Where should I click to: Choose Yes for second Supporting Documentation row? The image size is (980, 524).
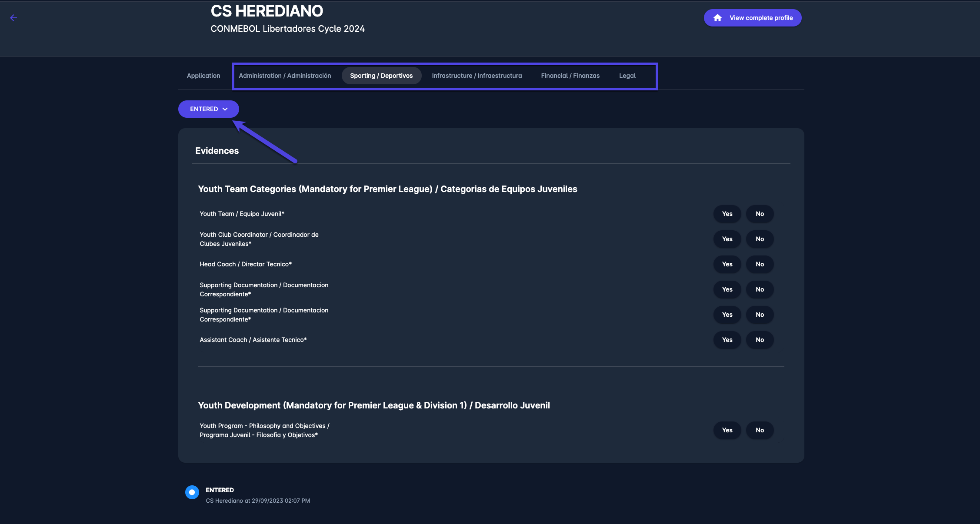[727, 315]
